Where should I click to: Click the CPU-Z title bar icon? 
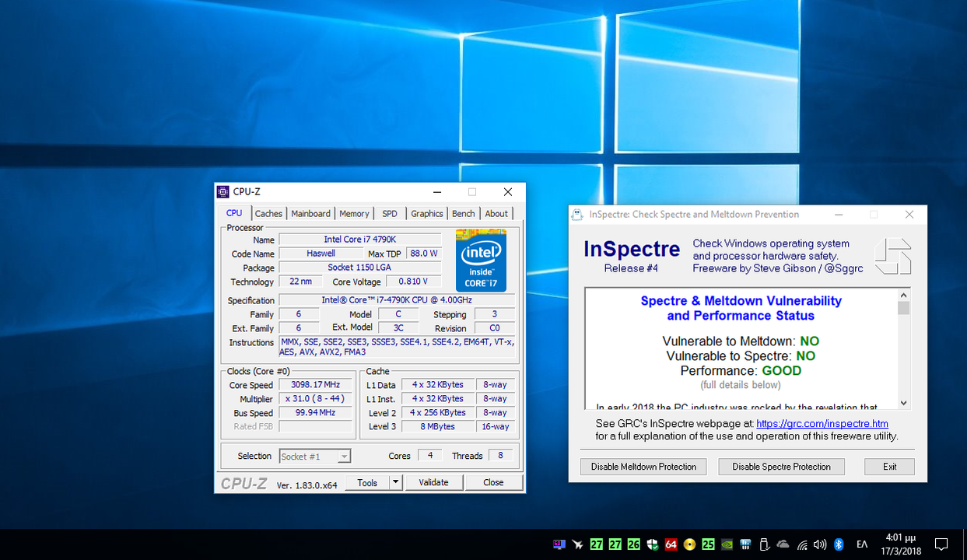(x=223, y=192)
